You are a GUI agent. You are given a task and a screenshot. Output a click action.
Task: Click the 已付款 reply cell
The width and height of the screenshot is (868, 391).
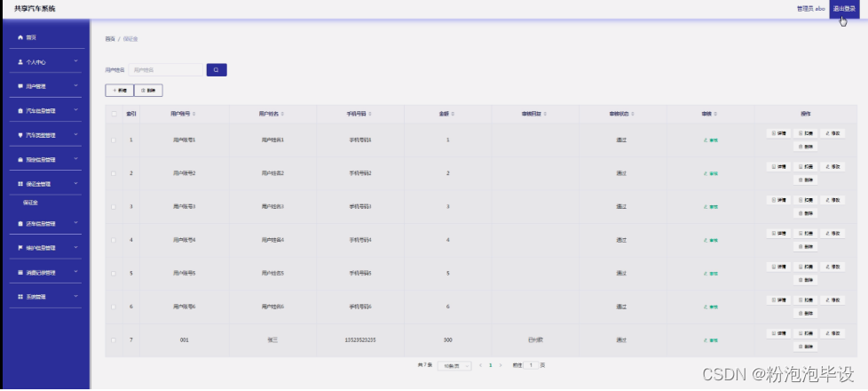(x=535, y=340)
